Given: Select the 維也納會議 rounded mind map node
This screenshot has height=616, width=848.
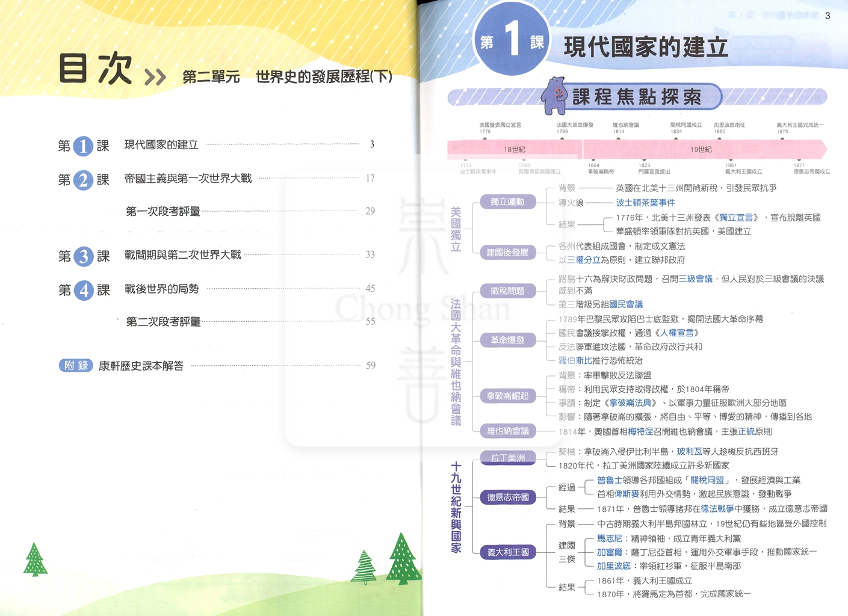Looking at the screenshot, I should [507, 431].
